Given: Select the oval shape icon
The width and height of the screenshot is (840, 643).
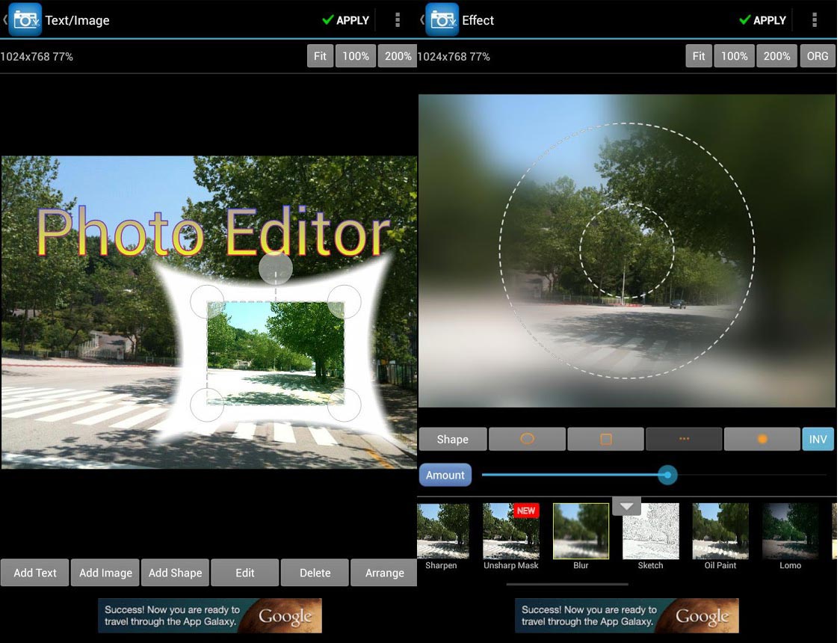Looking at the screenshot, I should click(x=527, y=439).
